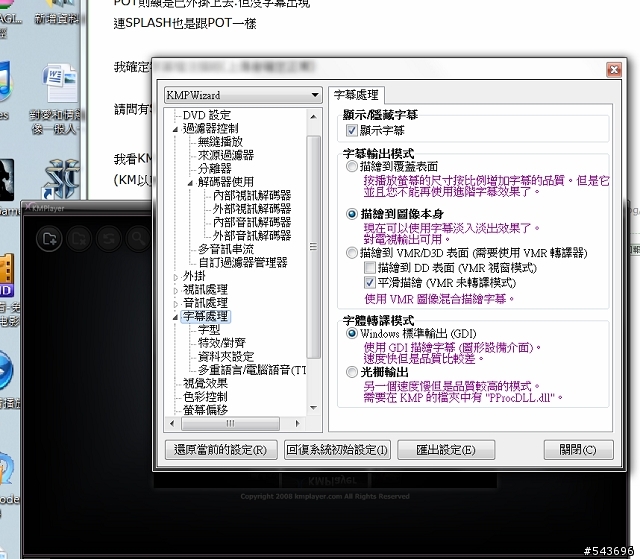
Task: Click tree scrollbar up arrow
Action: (313, 117)
